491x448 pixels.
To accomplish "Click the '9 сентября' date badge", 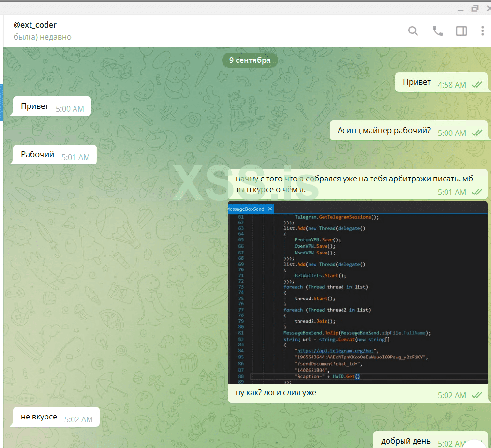I will click(x=250, y=60).
